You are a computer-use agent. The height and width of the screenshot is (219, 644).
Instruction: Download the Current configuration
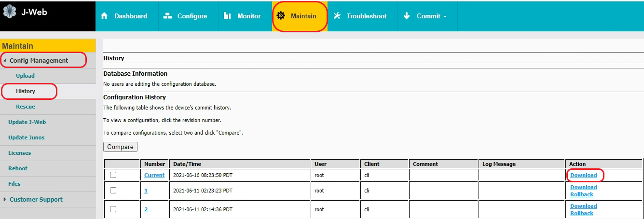584,175
